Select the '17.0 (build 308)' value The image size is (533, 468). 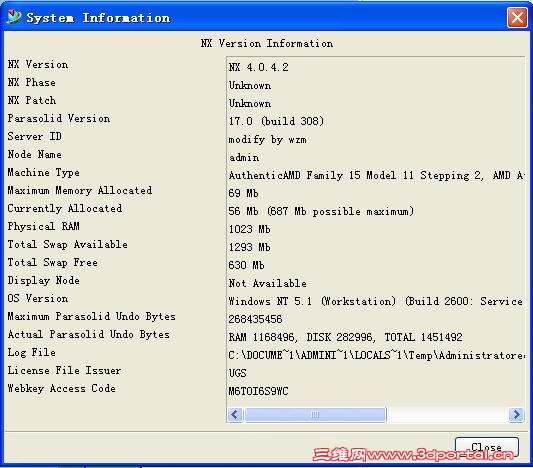point(276,121)
